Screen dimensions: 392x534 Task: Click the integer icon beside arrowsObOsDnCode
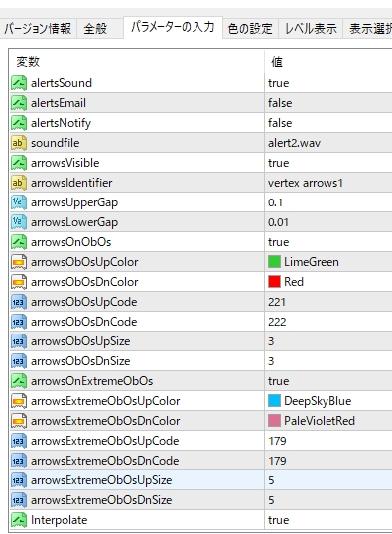[19, 322]
